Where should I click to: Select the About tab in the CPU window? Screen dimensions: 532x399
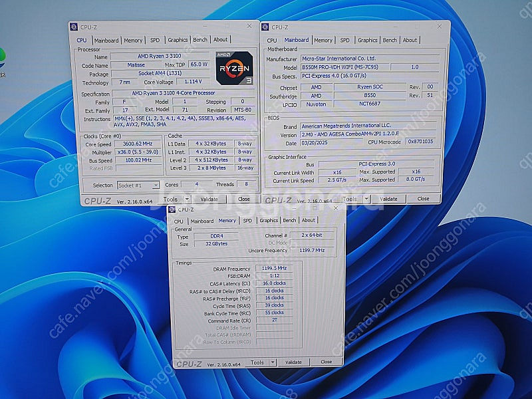point(220,40)
